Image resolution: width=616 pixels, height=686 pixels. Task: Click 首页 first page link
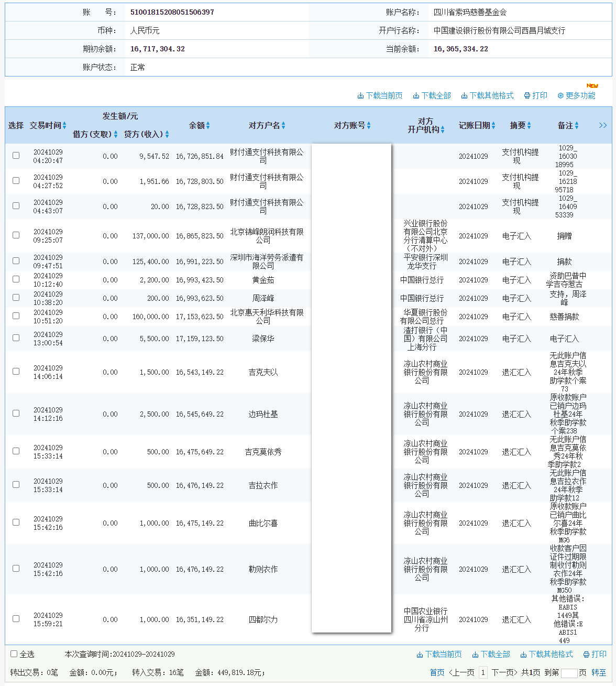[x=437, y=672]
